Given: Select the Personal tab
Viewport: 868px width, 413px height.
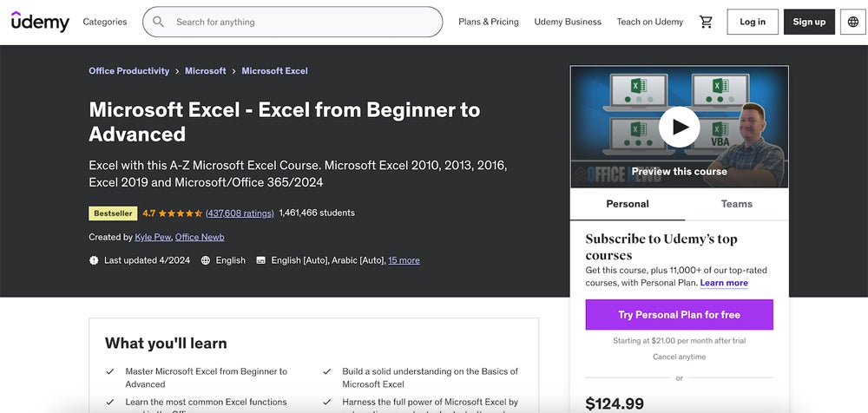Looking at the screenshot, I should (628, 204).
